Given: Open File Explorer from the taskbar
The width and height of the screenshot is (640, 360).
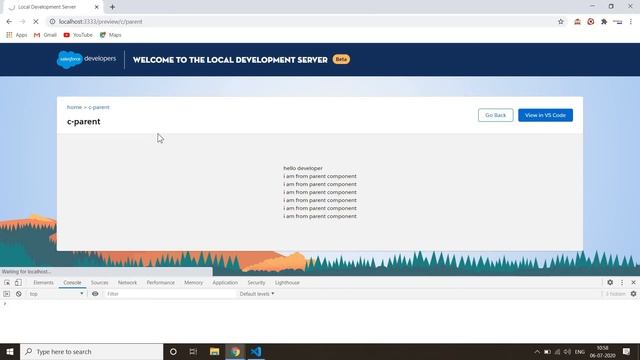Looking at the screenshot, I should (x=214, y=351).
